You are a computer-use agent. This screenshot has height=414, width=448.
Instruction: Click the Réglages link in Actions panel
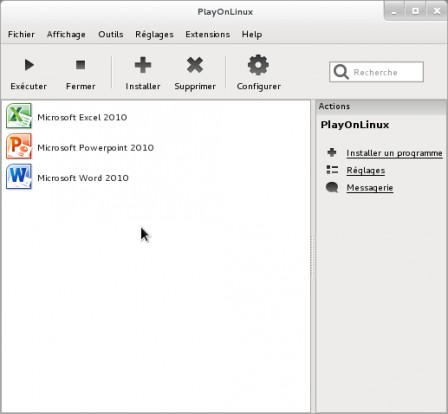tap(366, 170)
